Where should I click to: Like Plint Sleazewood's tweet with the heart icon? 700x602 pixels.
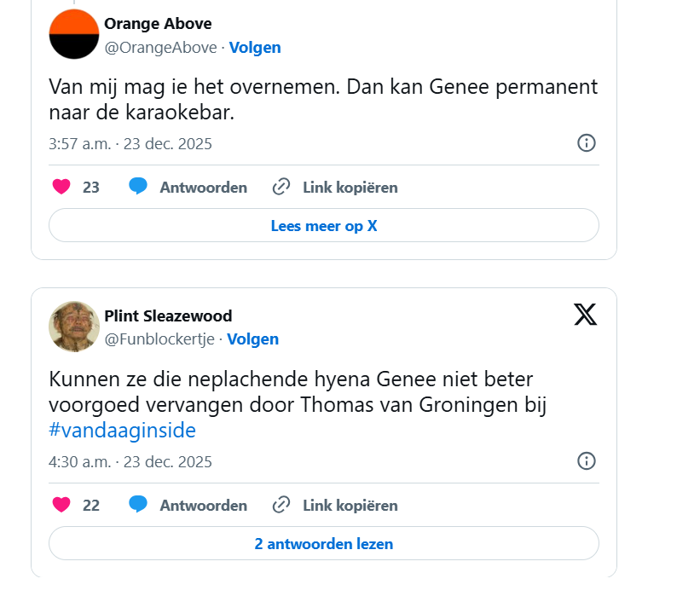61,505
